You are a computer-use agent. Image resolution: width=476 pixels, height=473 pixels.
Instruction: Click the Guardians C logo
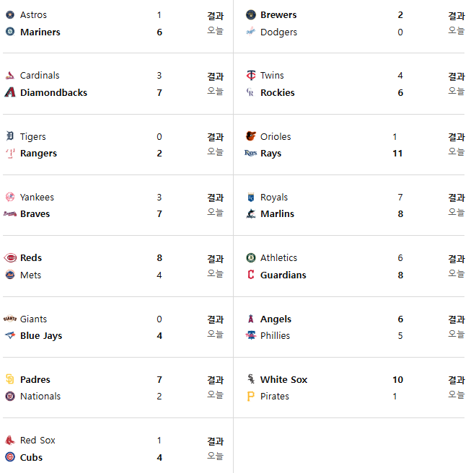[x=251, y=275]
